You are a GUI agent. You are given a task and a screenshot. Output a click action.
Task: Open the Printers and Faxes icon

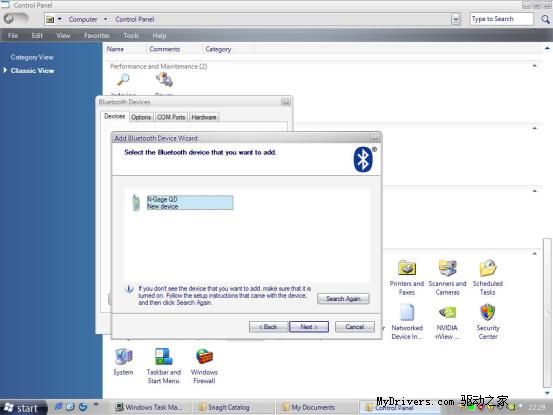[407, 269]
